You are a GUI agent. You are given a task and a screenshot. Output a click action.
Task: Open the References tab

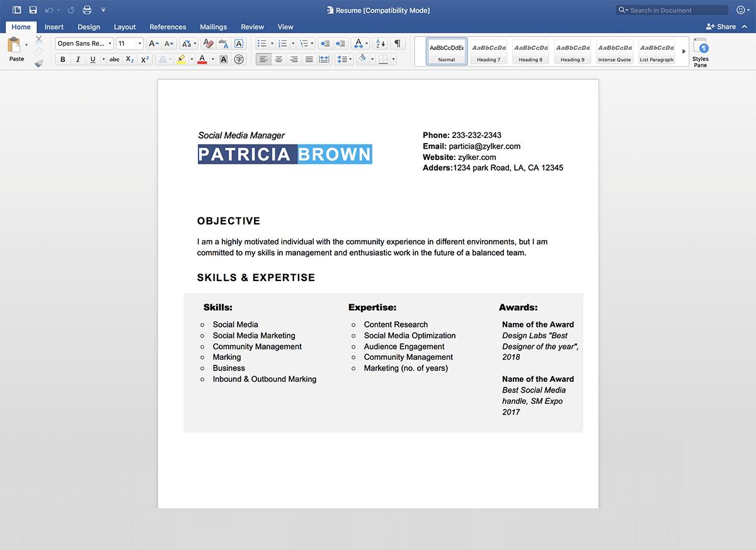[x=168, y=27]
